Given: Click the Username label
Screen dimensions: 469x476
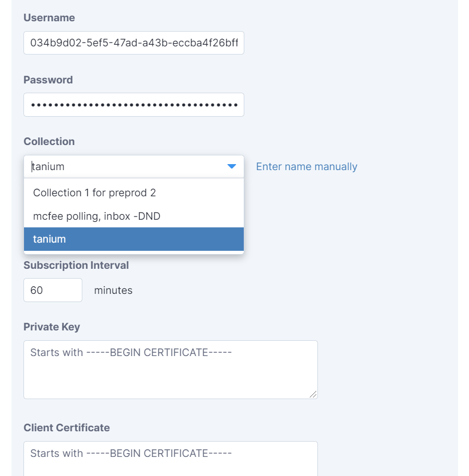Looking at the screenshot, I should (49, 18).
